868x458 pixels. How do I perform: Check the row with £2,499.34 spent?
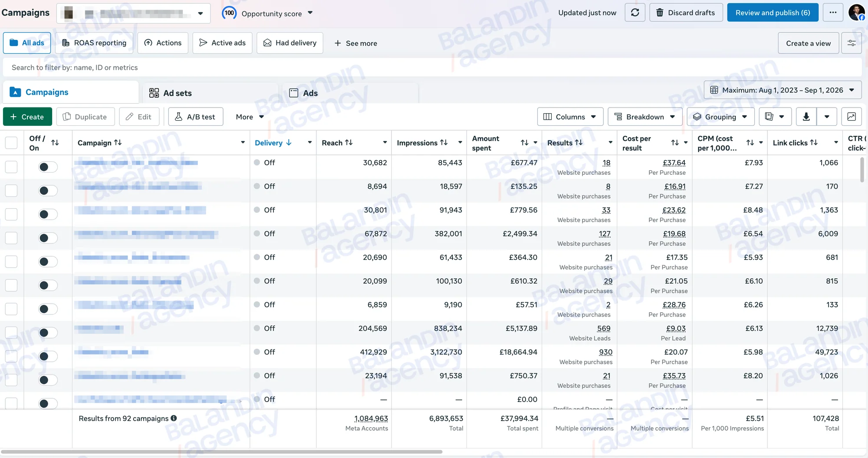point(11,238)
